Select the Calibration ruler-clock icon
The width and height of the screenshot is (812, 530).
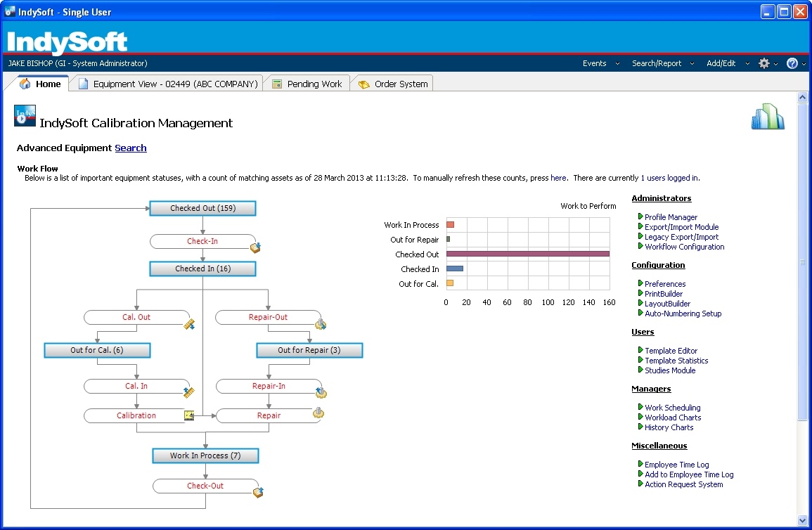[188, 415]
